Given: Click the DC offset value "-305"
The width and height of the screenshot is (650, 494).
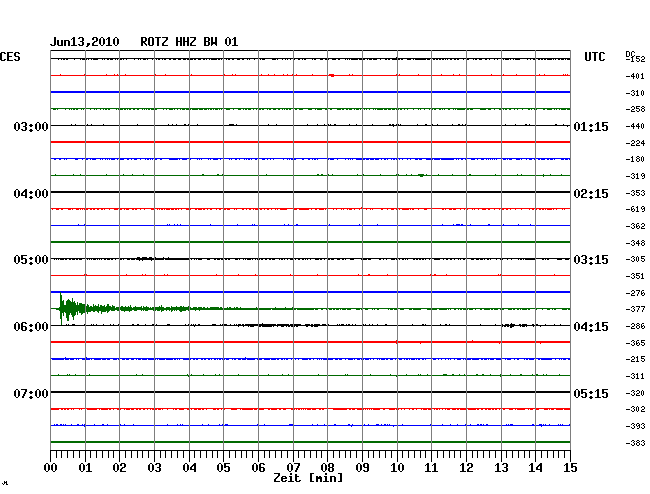Looking at the screenshot, I should click(635, 259).
